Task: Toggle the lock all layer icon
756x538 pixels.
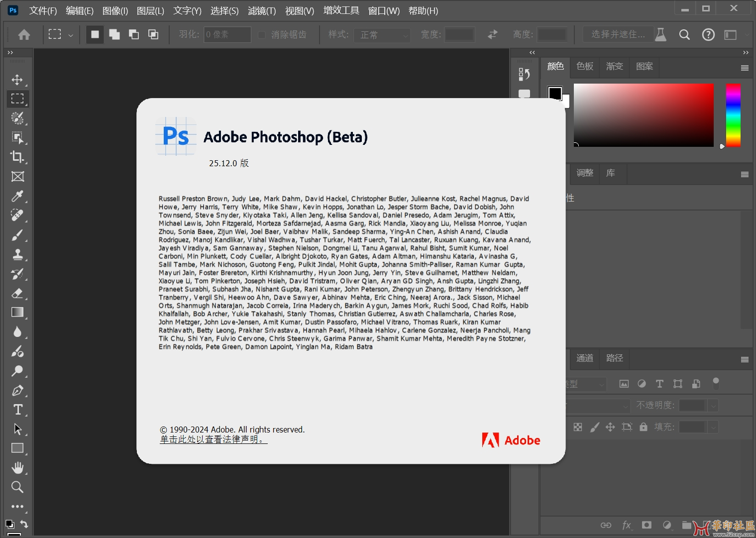Action: click(644, 427)
